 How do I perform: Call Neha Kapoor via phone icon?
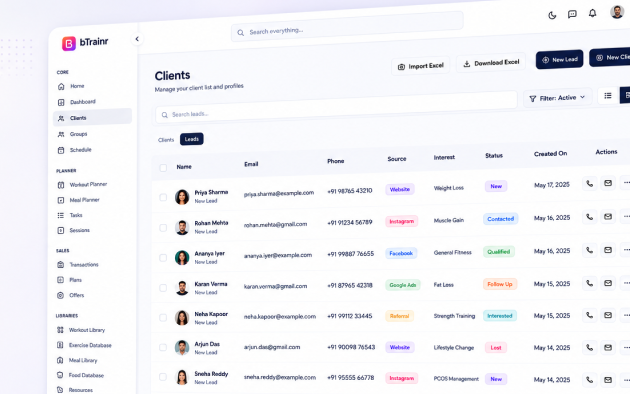point(589,315)
